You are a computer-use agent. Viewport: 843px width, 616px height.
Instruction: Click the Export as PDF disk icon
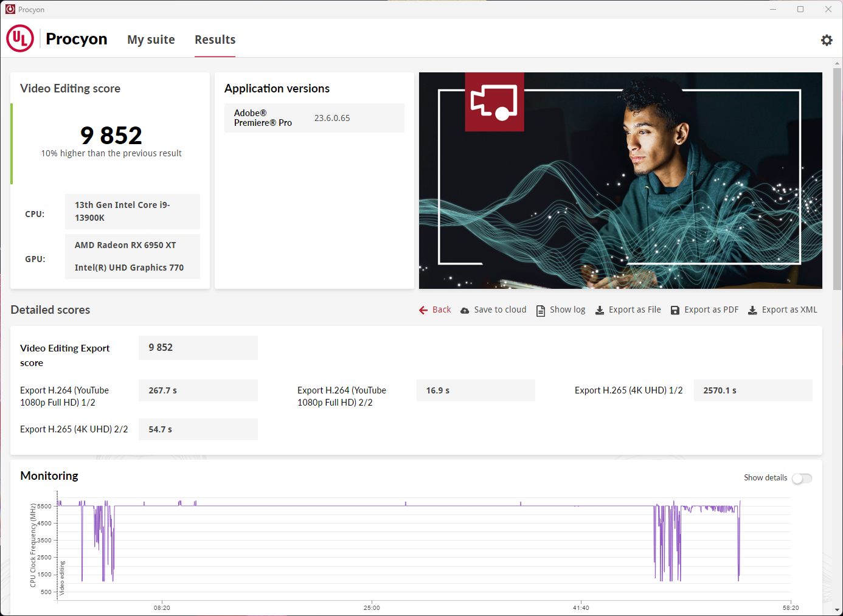[x=675, y=310]
